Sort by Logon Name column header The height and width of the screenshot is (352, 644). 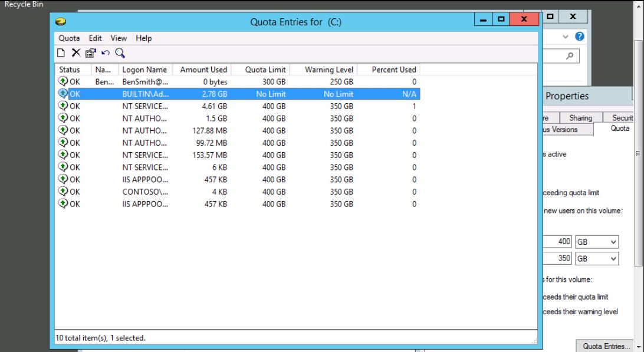[146, 70]
